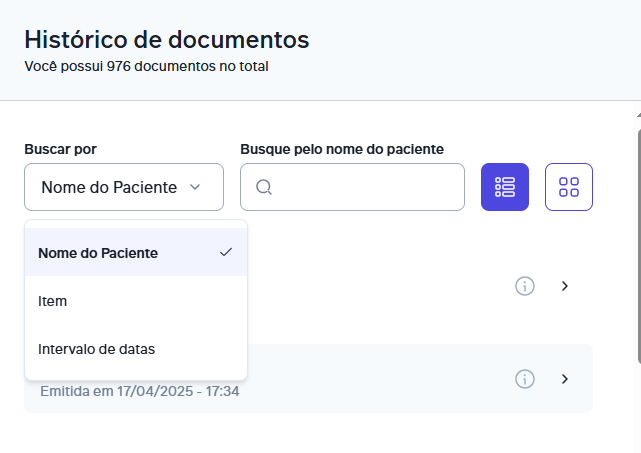
Task: Show info for the first document row
Action: (x=525, y=286)
